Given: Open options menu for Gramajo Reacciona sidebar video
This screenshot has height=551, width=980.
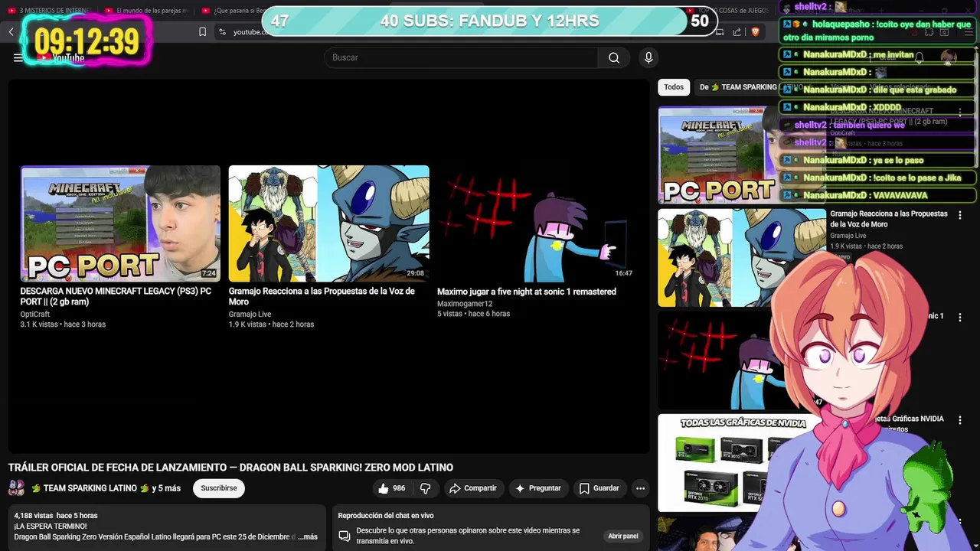Looking at the screenshot, I should [x=960, y=215].
